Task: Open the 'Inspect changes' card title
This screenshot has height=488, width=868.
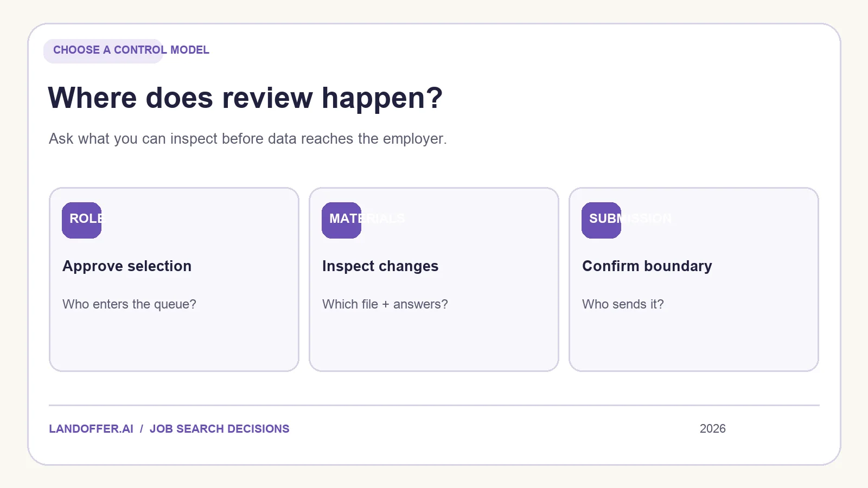Action: 380,266
